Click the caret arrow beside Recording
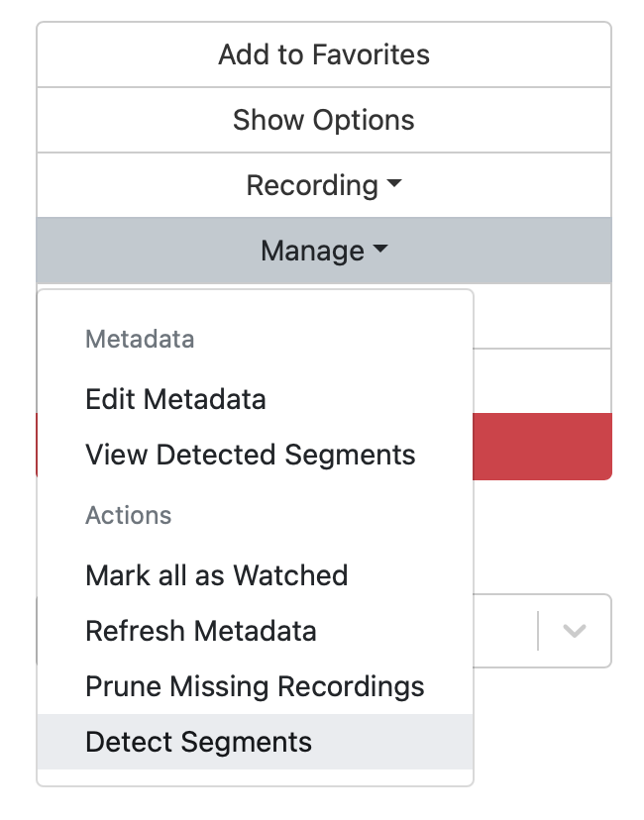The width and height of the screenshot is (644, 820). [x=394, y=185]
